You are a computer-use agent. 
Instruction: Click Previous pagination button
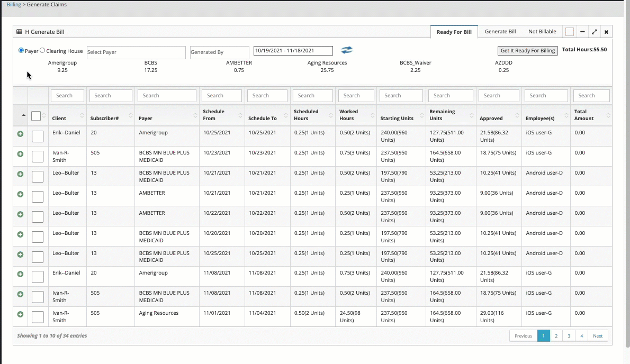pyautogui.click(x=523, y=336)
